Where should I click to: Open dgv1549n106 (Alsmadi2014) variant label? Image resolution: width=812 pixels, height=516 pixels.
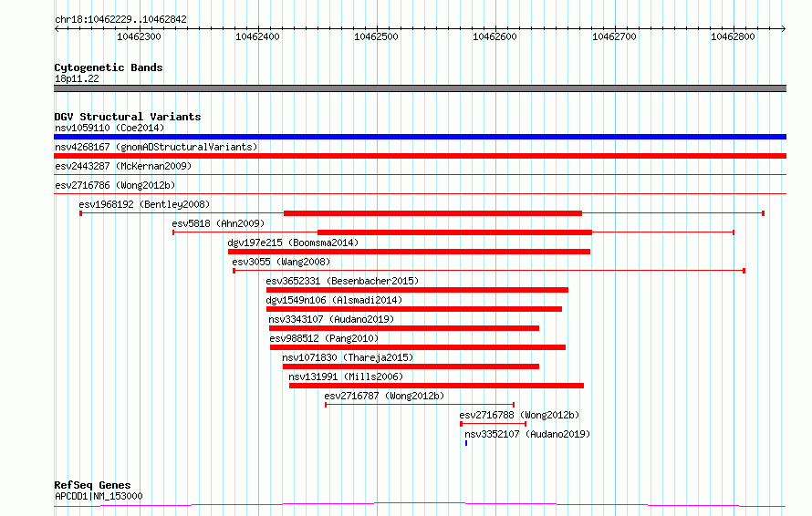[334, 300]
